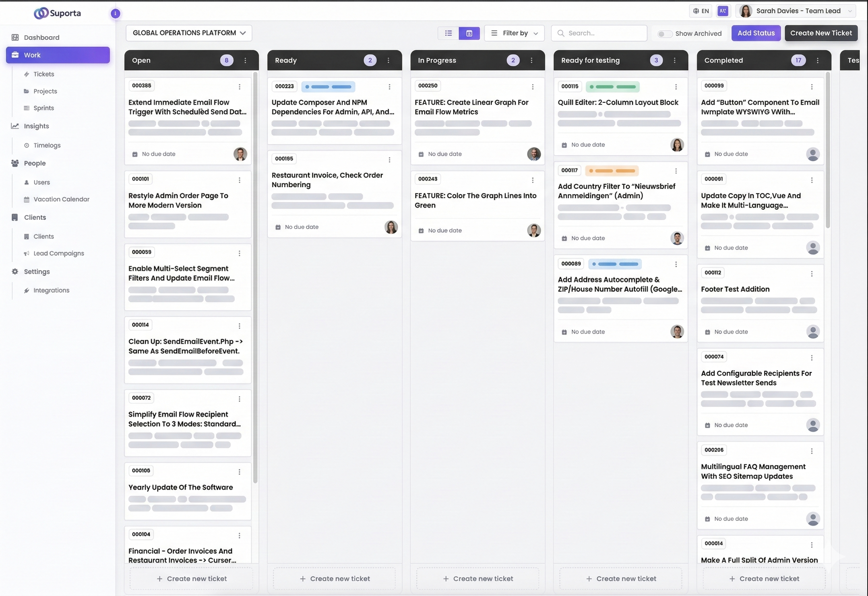Open Open column options menu
Viewport: 868px width, 596px height.
click(245, 60)
